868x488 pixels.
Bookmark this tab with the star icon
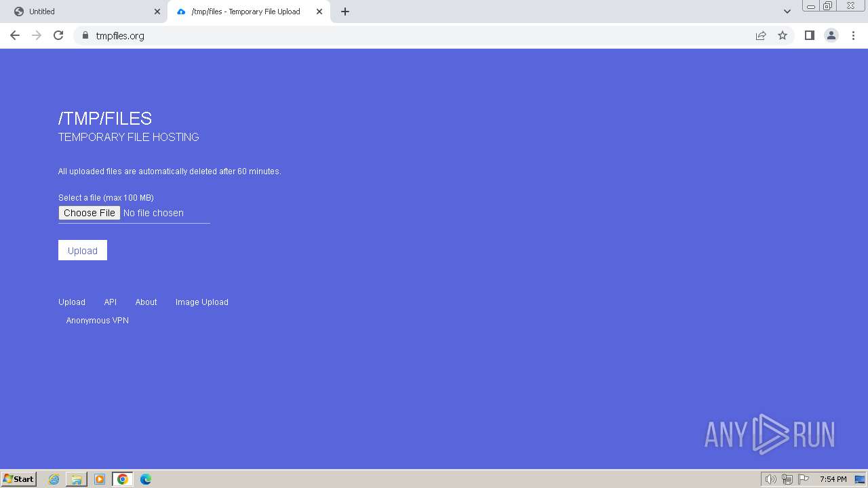pos(783,35)
